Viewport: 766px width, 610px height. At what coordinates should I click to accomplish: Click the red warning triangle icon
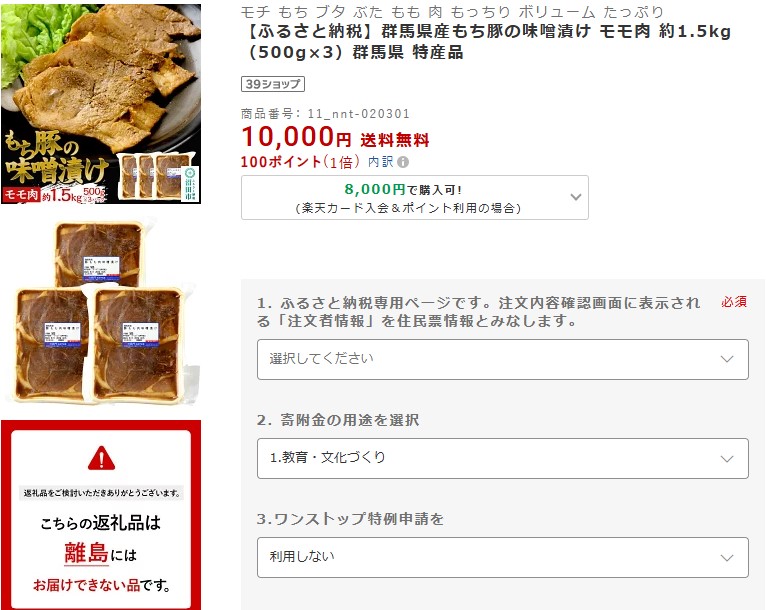(101, 458)
